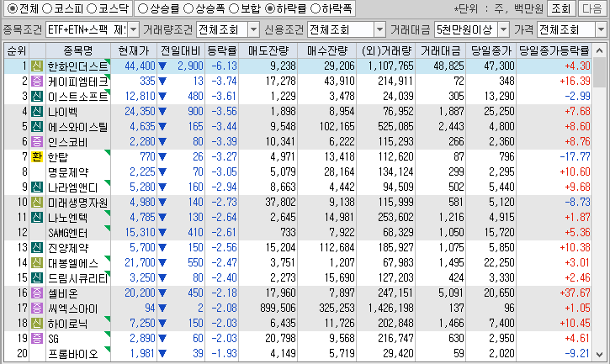Click the 신 badge icon for 대봉엘에스
610x364 pixels.
[37, 263]
